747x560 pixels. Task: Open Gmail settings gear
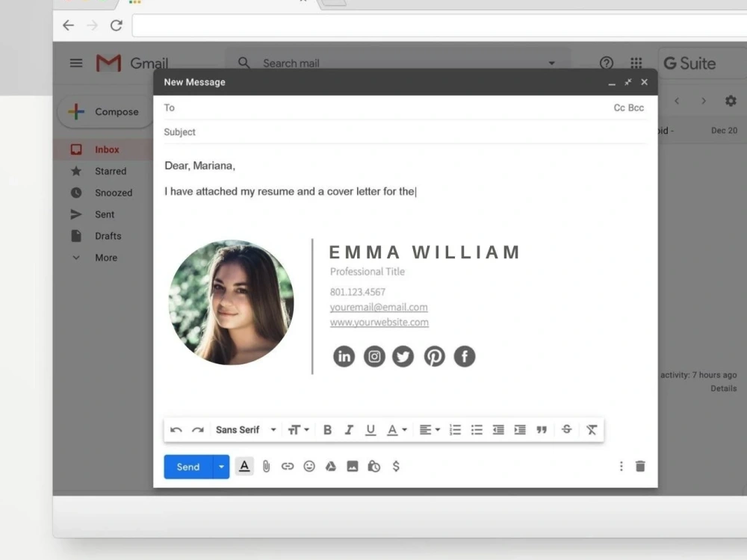[731, 101]
